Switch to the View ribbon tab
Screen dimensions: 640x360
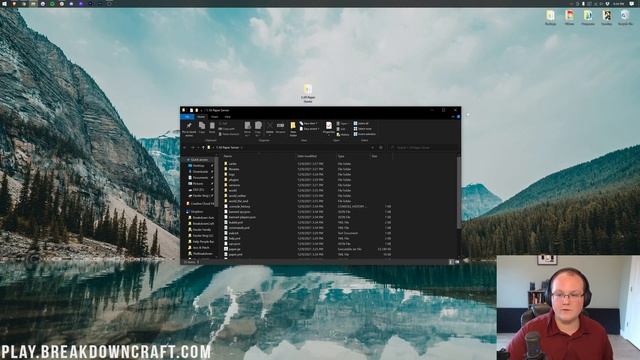(x=227, y=117)
